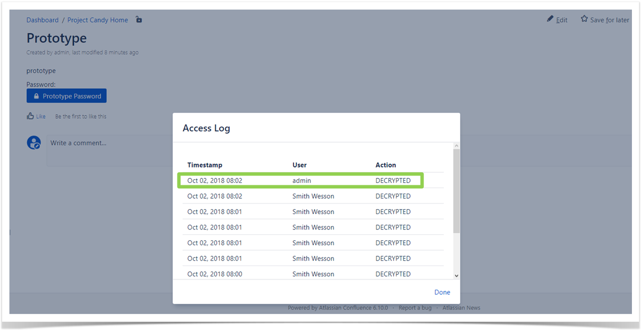Close Access Log with Done button
The image size is (644, 332).
[442, 292]
